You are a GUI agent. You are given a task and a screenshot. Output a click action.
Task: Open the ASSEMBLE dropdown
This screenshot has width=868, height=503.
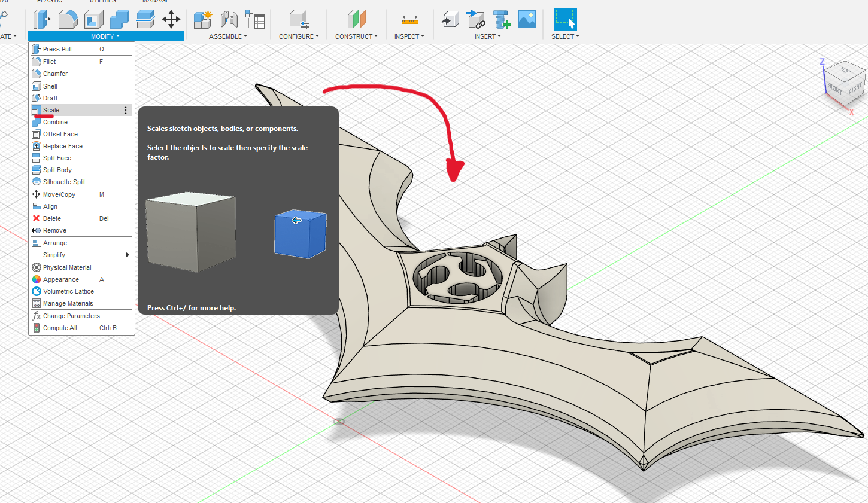pyautogui.click(x=228, y=36)
